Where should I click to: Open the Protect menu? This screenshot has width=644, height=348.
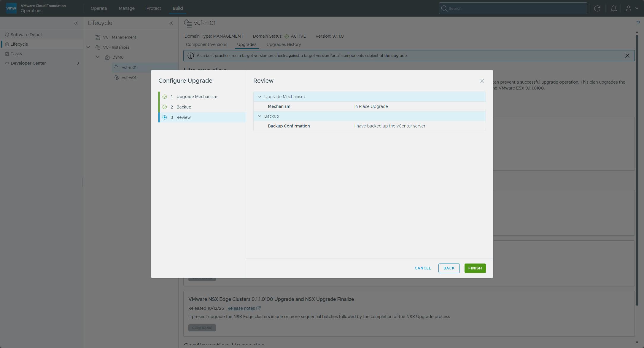point(154,8)
